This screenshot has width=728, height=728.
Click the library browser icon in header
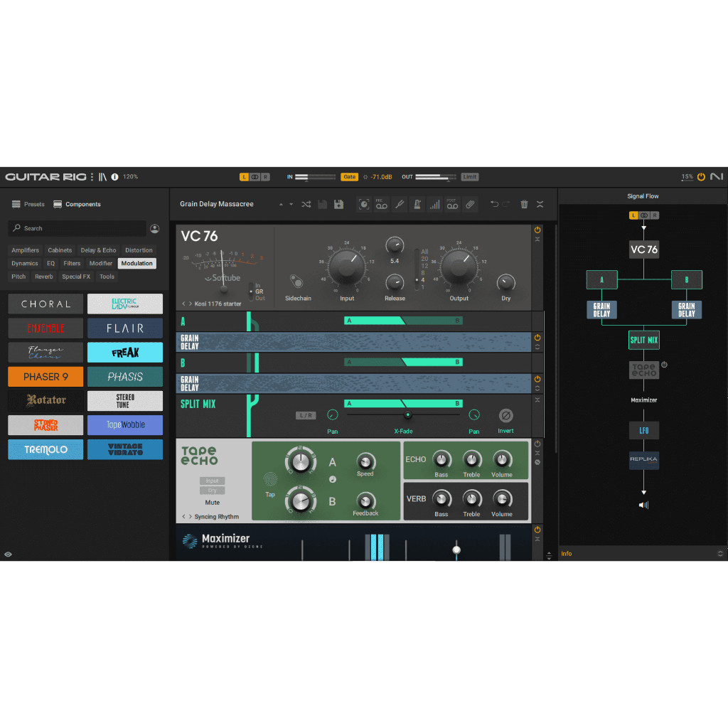(x=102, y=177)
